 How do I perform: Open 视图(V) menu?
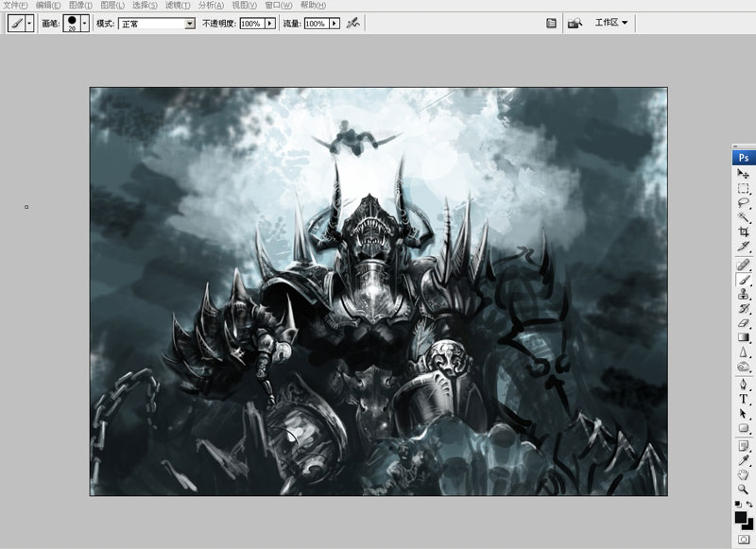coord(244,6)
